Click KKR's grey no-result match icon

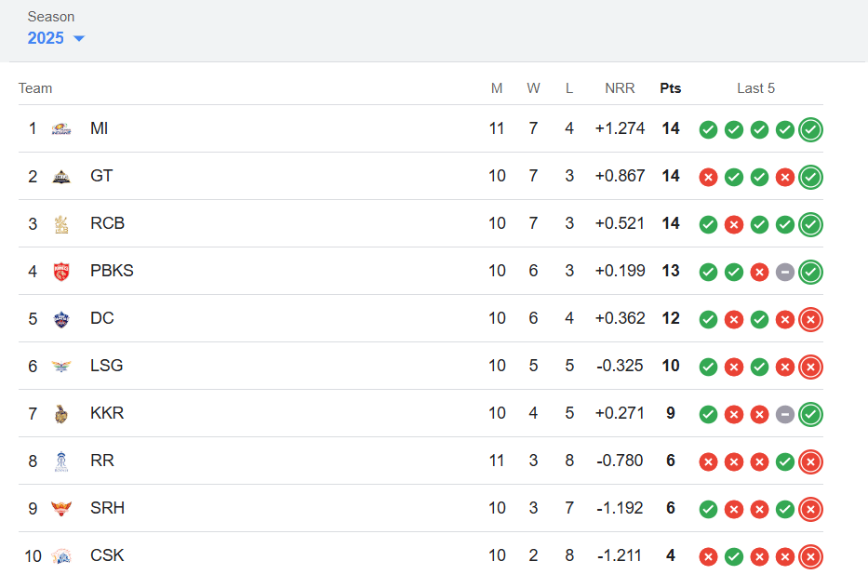pos(785,414)
